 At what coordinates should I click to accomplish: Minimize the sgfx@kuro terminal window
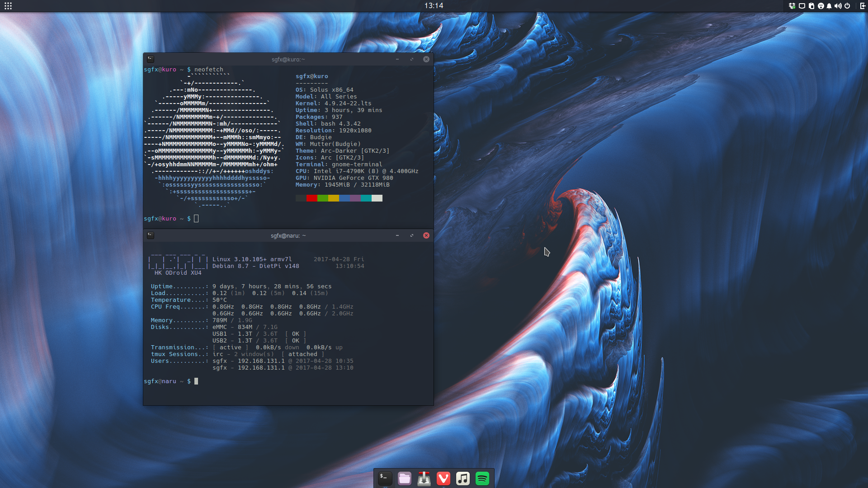tap(397, 59)
